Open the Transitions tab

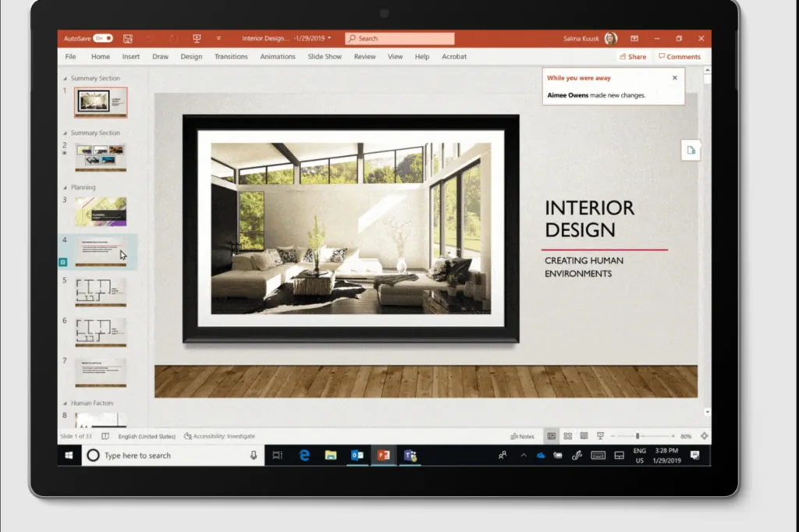coord(231,57)
